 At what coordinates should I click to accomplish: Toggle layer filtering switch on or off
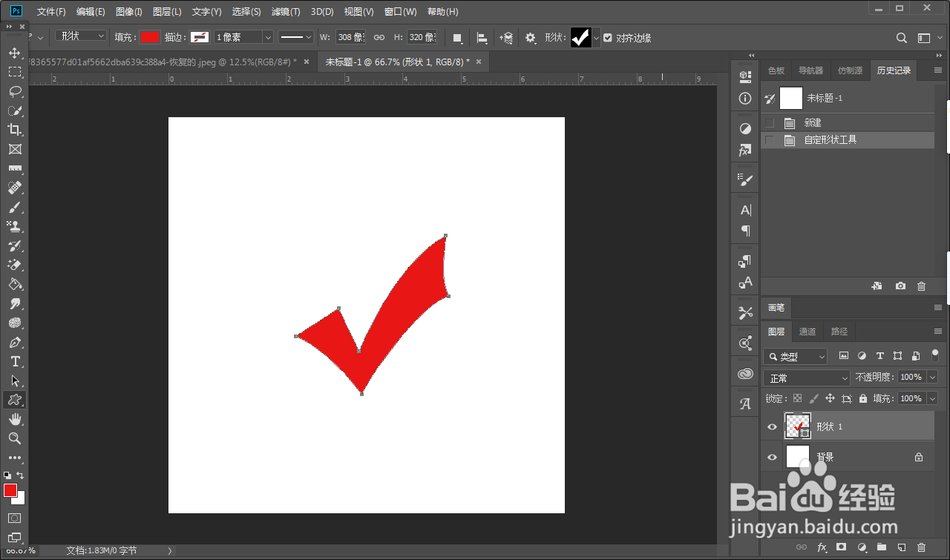pos(934,356)
